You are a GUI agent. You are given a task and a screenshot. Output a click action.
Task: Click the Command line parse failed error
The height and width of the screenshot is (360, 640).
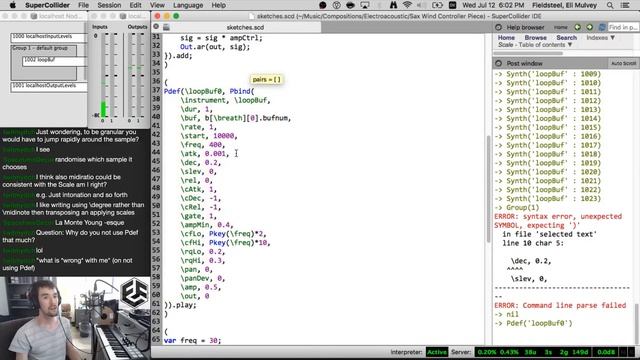(560, 305)
